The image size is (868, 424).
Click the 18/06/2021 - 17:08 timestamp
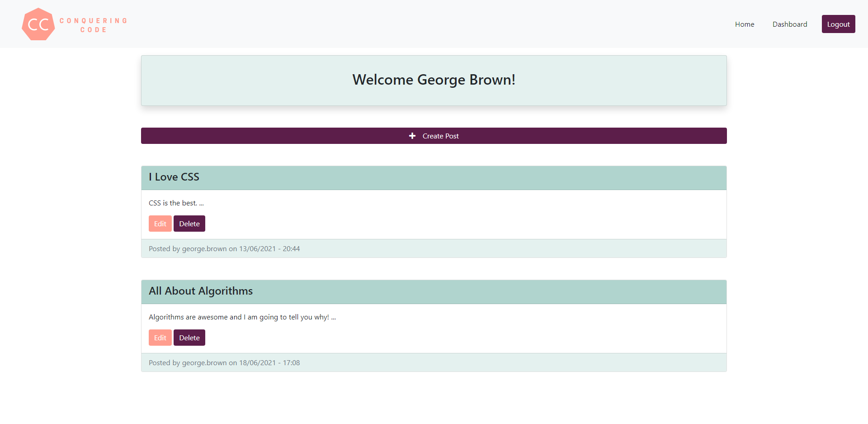269,363
